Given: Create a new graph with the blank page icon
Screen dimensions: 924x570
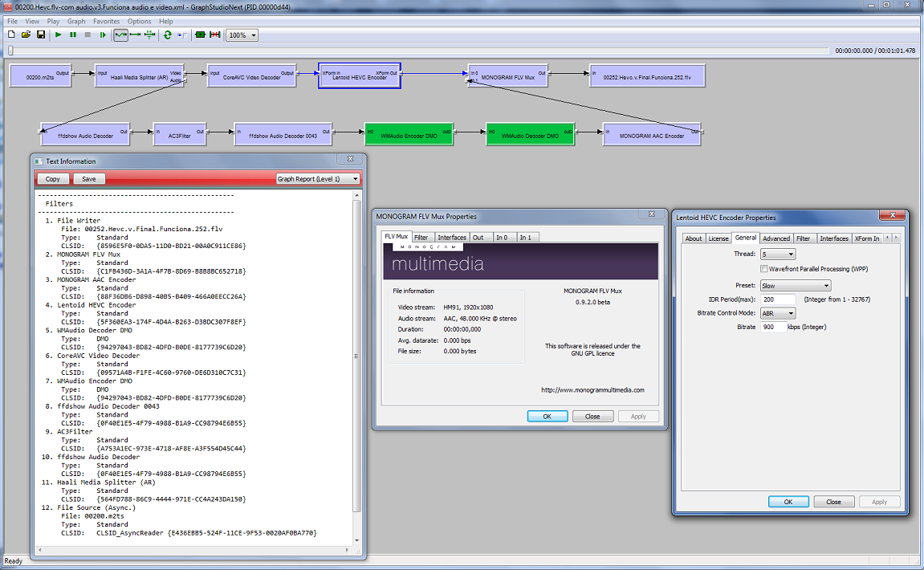Looking at the screenshot, I should (x=11, y=35).
